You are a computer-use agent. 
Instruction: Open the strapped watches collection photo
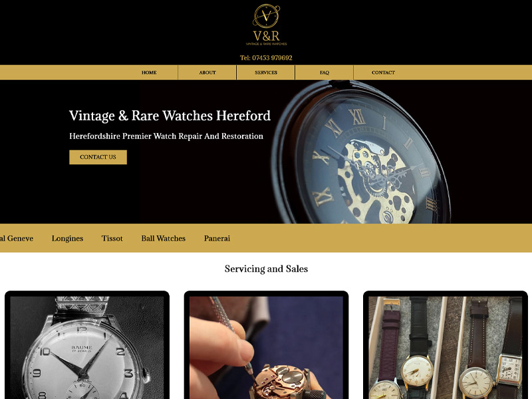pyautogui.click(x=446, y=344)
